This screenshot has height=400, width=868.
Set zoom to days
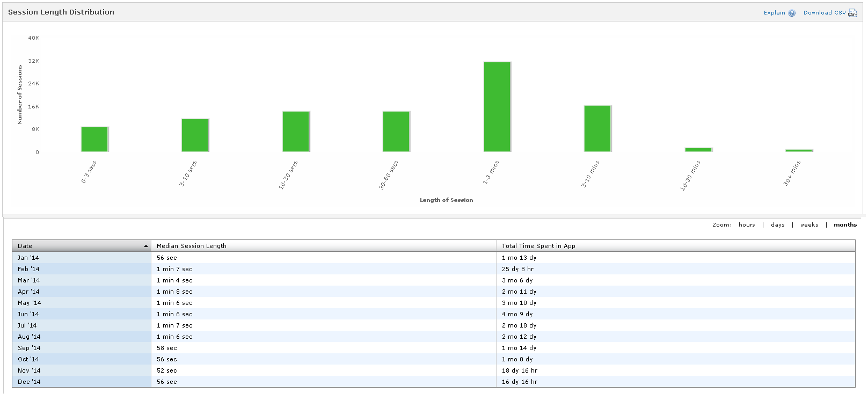778,225
